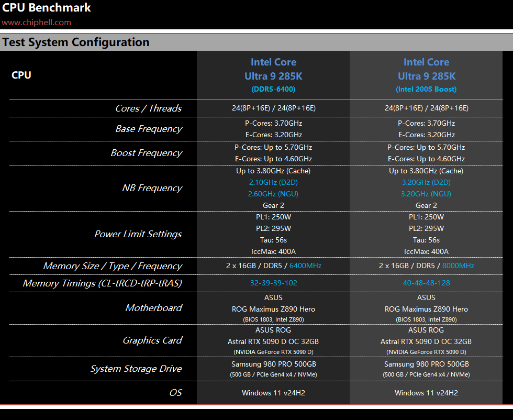Click the System Storage Drive row label

[136, 369]
